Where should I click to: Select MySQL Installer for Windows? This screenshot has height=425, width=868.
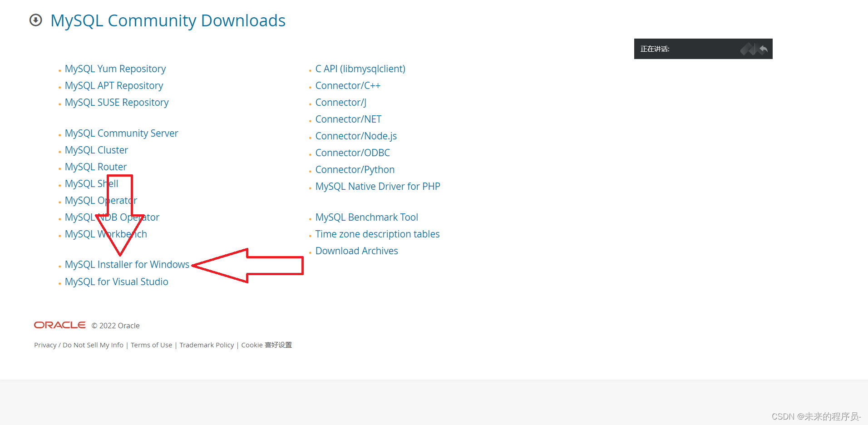pyautogui.click(x=127, y=264)
